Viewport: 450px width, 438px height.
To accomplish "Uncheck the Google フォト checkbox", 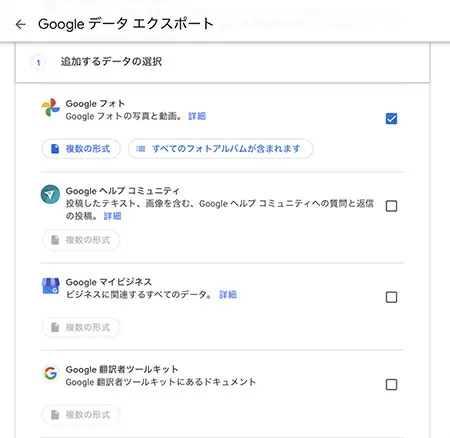I will point(391,119).
